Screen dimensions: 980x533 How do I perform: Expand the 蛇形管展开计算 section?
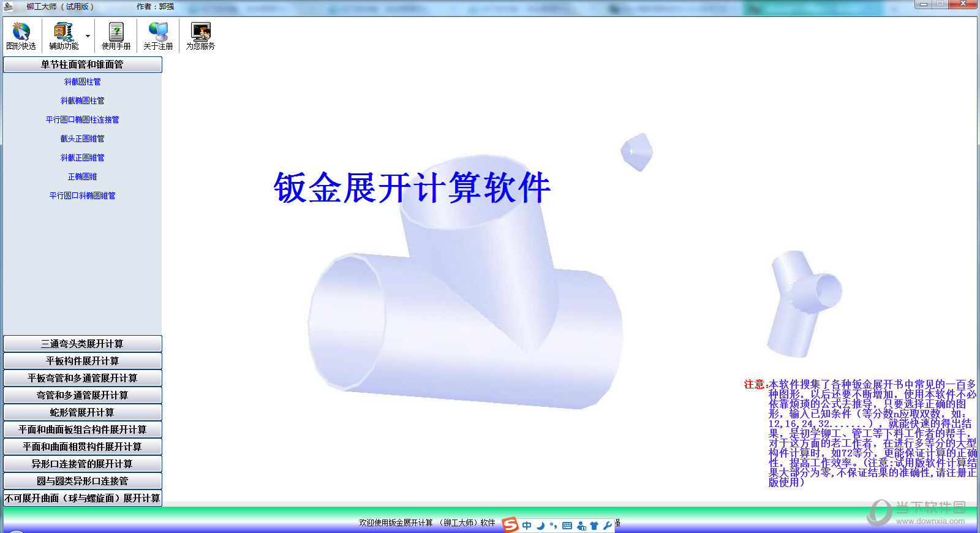click(x=83, y=412)
